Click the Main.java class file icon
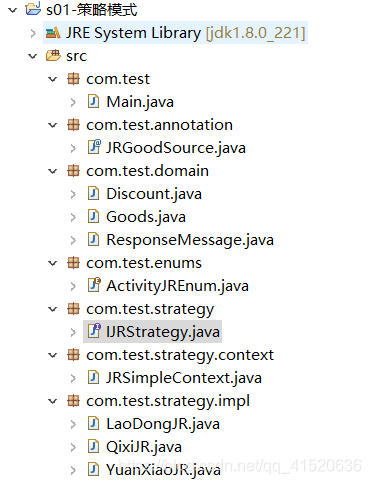Viewport: 371px width, 484px height. [93, 102]
